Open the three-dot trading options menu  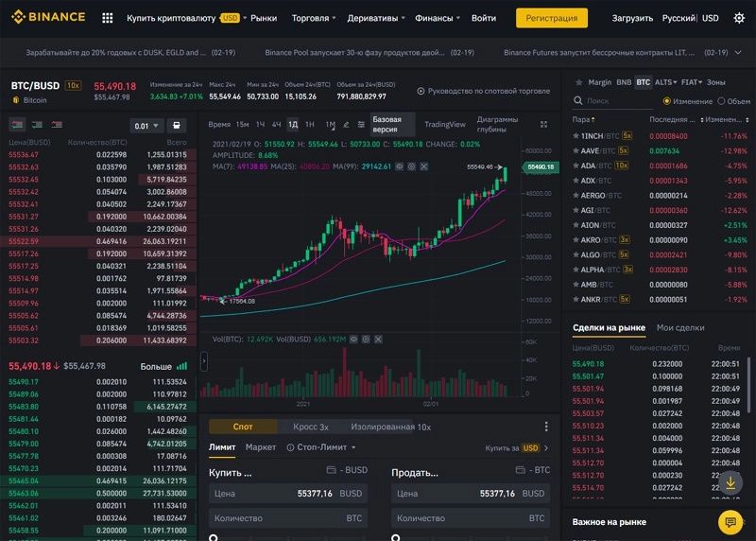click(545, 427)
